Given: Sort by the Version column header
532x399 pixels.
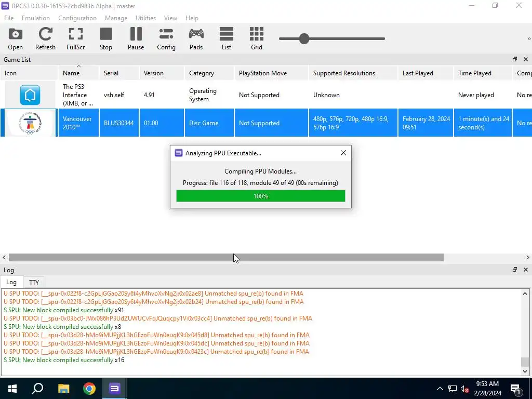Looking at the screenshot, I should click(x=162, y=73).
